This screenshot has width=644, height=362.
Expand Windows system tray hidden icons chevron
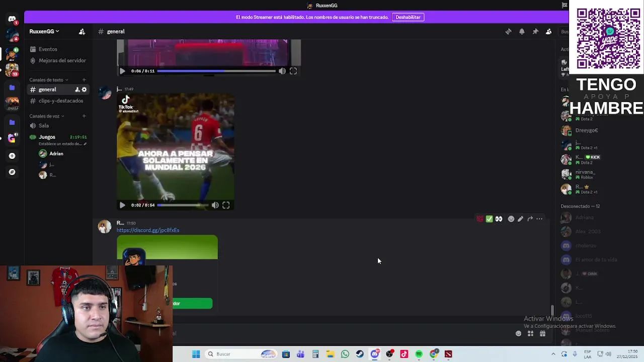click(x=553, y=354)
